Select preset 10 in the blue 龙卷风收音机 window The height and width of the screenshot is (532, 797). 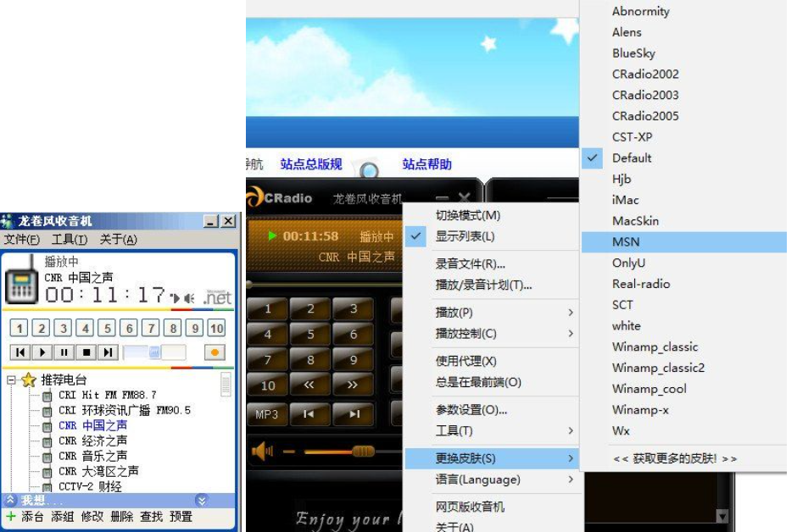pyautogui.click(x=217, y=328)
